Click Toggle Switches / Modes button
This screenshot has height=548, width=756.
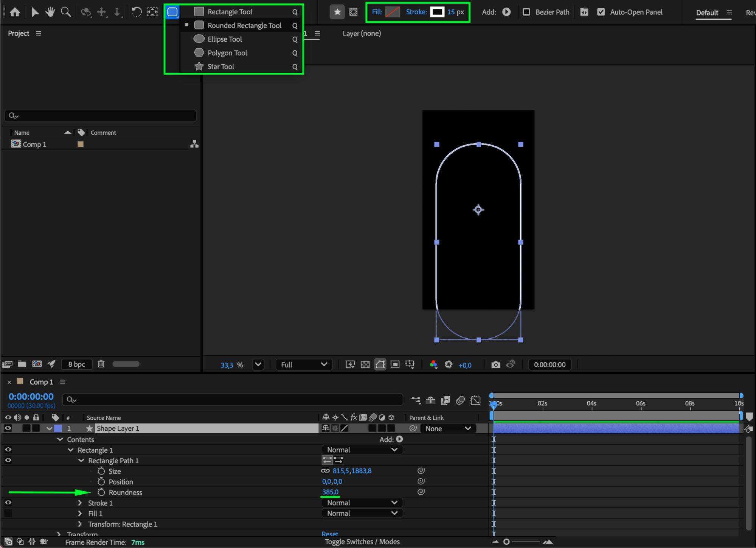(362, 542)
